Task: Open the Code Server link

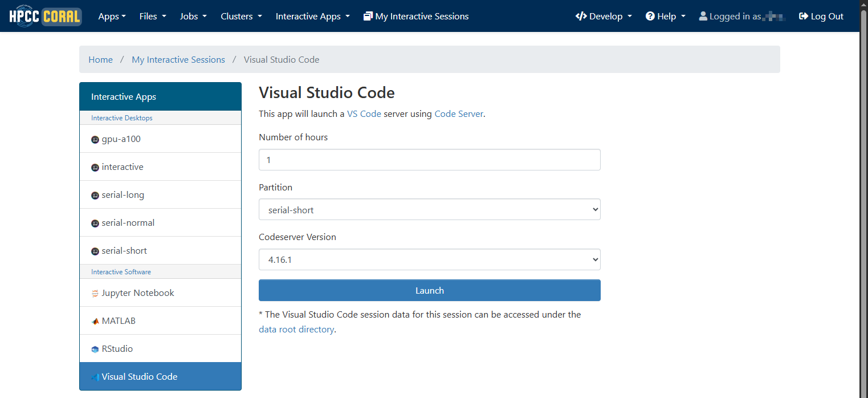Action: (459, 113)
